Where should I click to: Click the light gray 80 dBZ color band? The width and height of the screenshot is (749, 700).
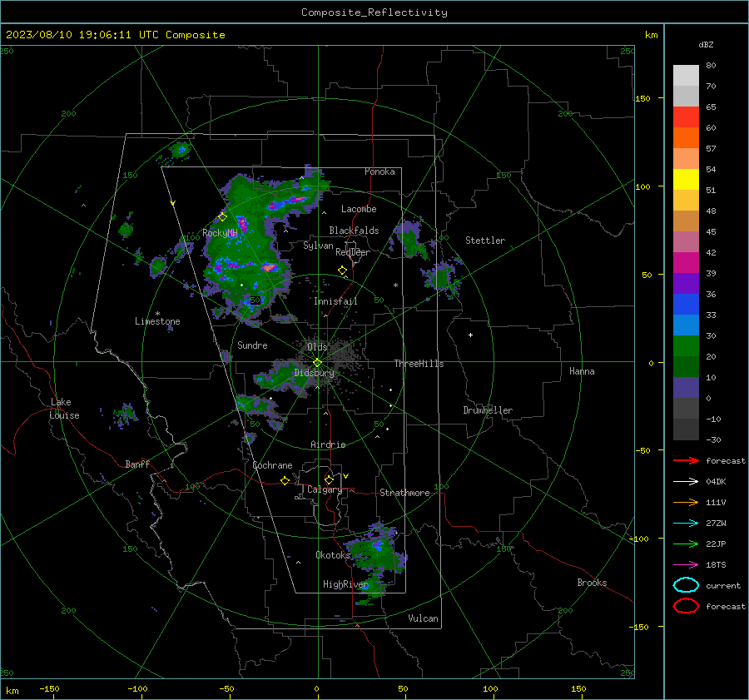pyautogui.click(x=686, y=75)
